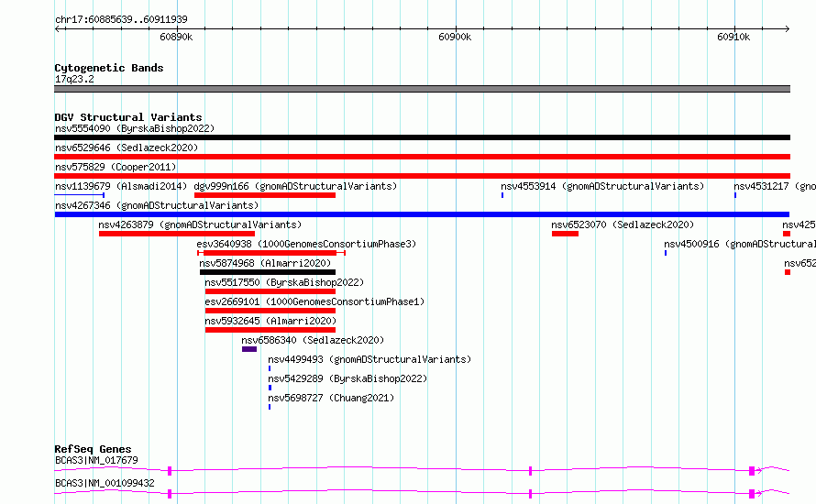Click the thin blue line under nsv1139679

[79, 195]
